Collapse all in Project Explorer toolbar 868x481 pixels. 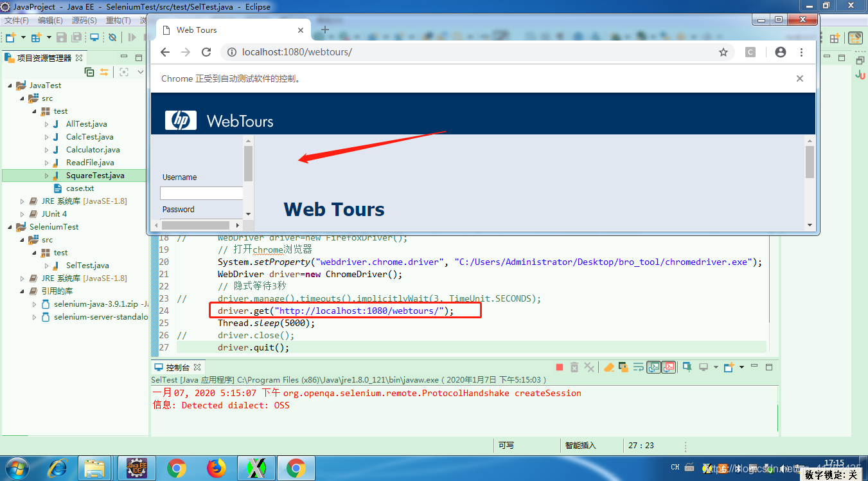pos(89,72)
